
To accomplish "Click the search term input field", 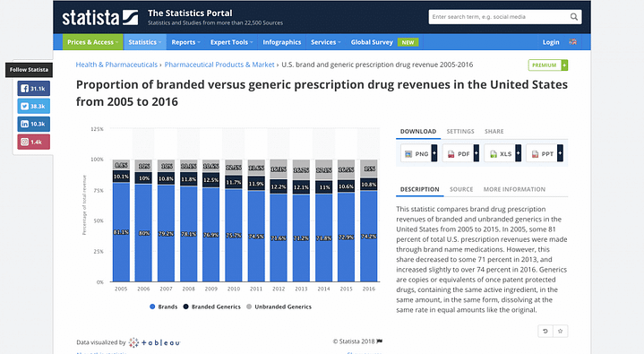I will point(499,17).
